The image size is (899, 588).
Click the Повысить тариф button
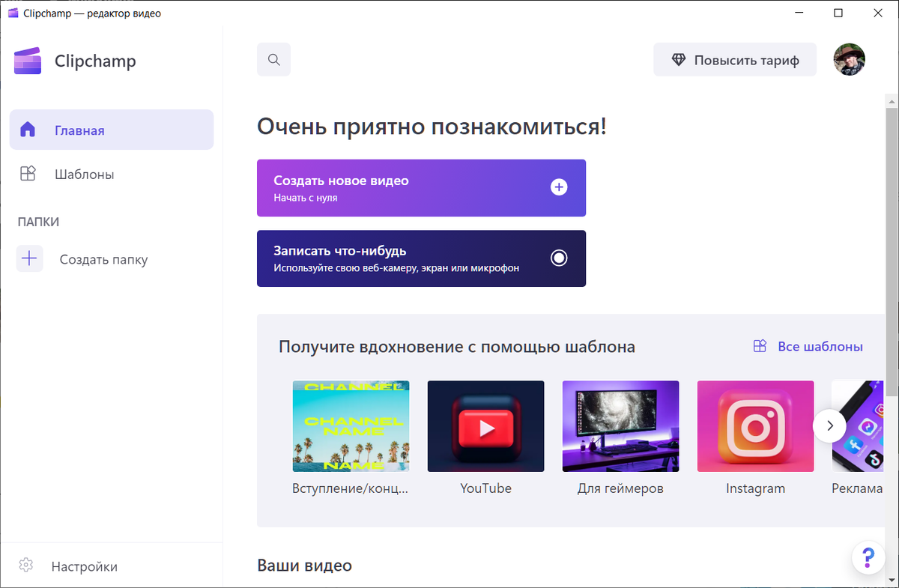[x=734, y=59]
